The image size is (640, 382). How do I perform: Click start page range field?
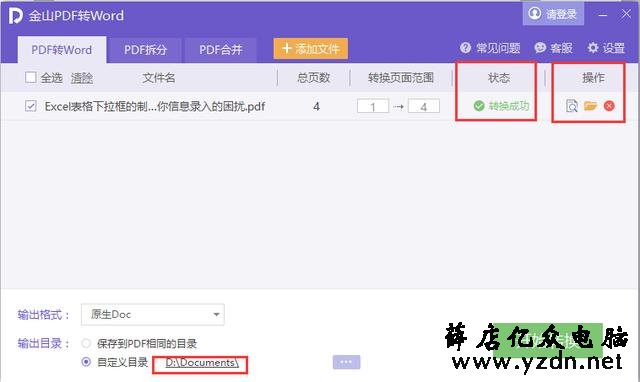(x=373, y=106)
